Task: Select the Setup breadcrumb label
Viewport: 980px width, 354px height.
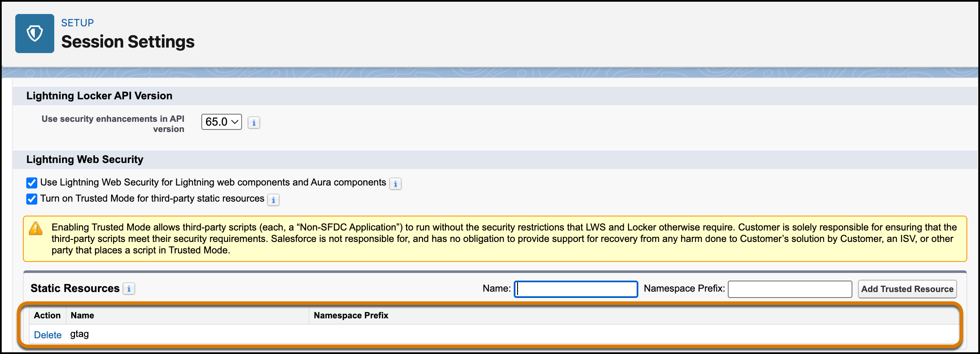Action: (x=77, y=22)
